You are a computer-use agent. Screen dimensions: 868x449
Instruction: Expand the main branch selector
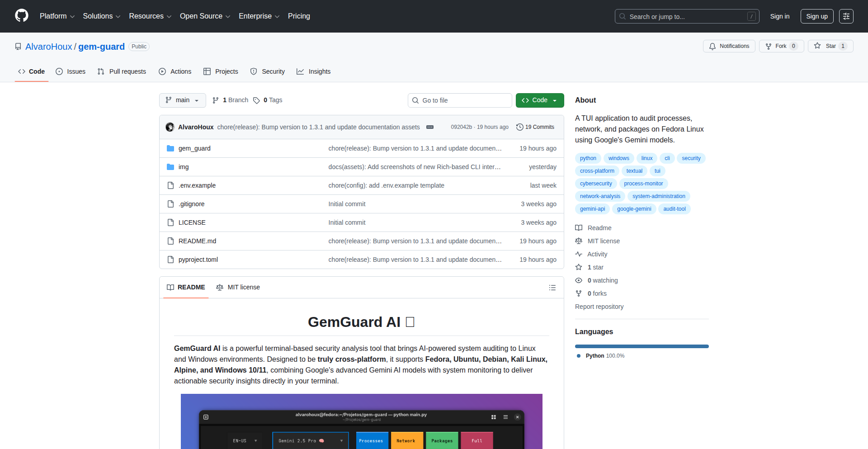(182, 100)
